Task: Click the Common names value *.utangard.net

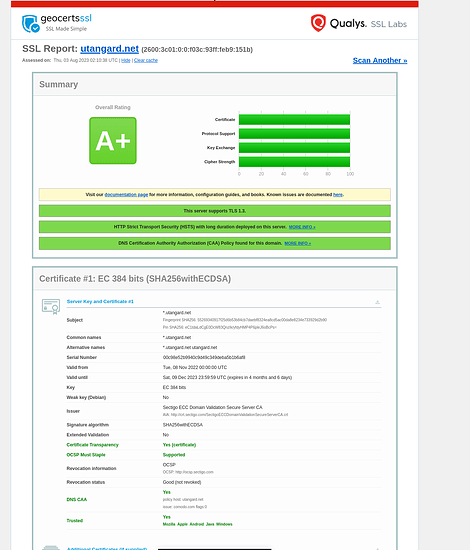Action: click(x=177, y=337)
